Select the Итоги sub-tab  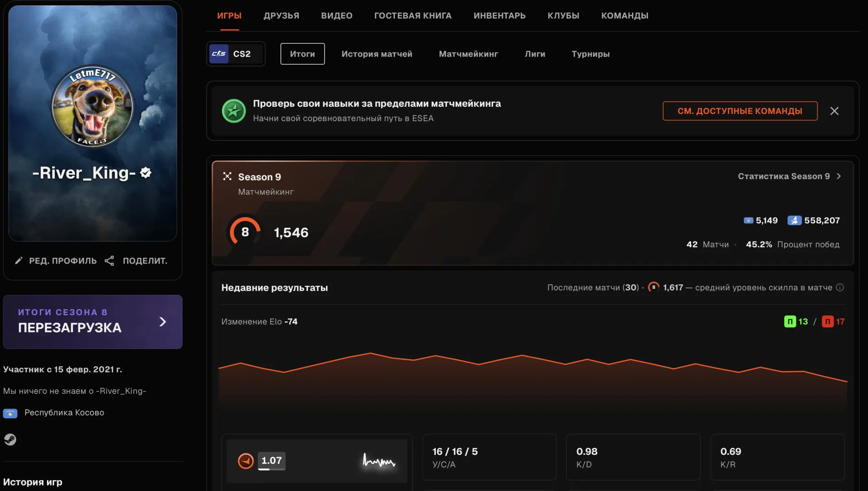[302, 54]
